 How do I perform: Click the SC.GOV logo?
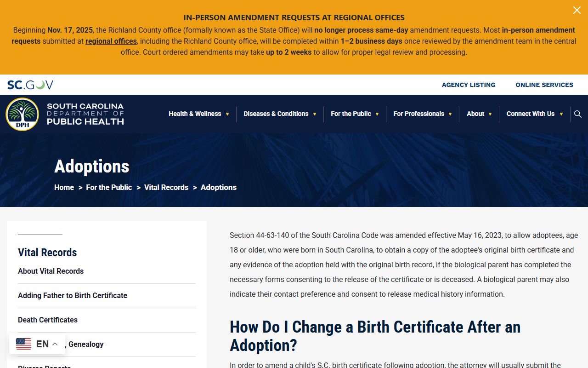point(30,85)
